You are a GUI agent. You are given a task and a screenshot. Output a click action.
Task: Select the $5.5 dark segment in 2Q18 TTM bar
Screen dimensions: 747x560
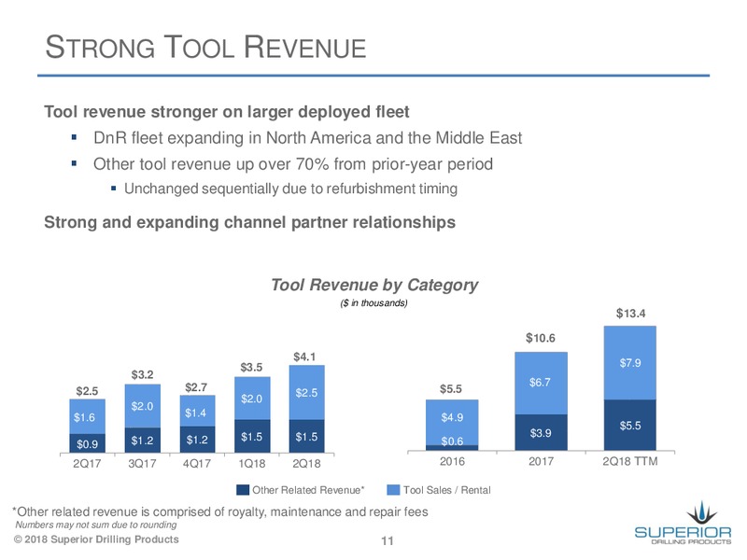click(629, 426)
